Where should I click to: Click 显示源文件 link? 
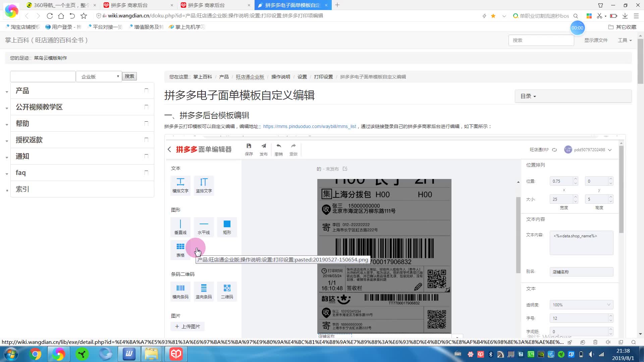[596, 40]
